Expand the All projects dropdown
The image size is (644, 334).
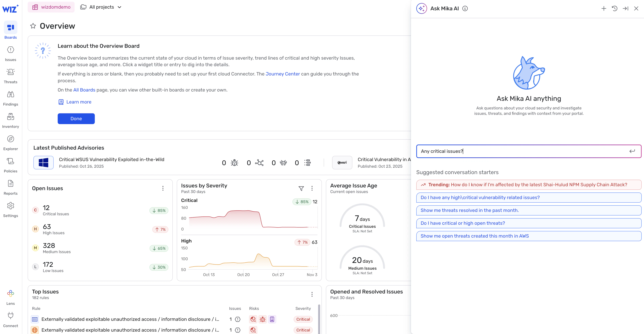coord(101,7)
